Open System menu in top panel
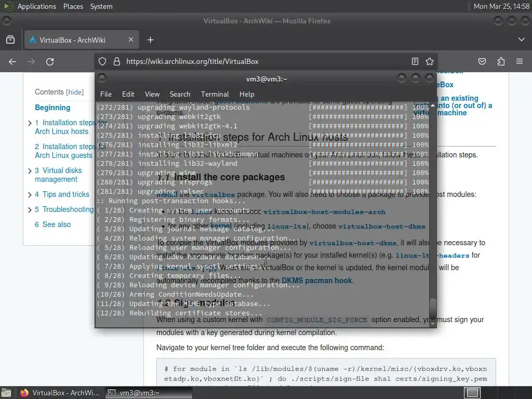Viewport: 532px width, 399px height. pos(101,6)
